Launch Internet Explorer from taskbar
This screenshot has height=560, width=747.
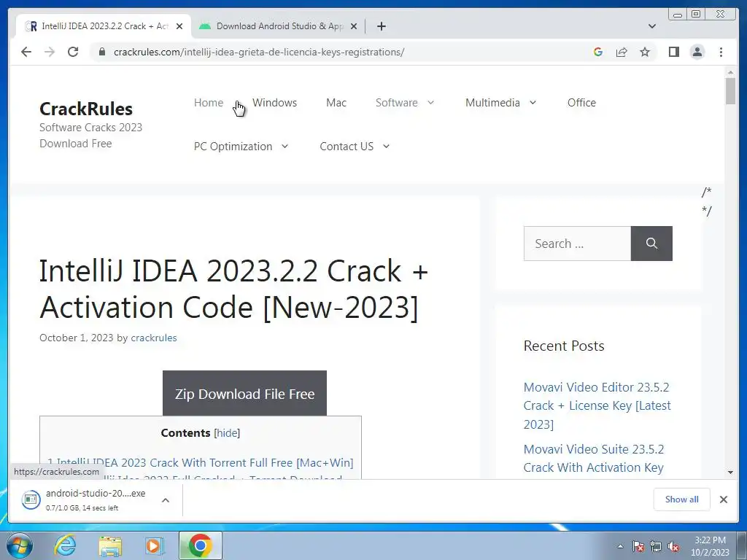(x=65, y=545)
